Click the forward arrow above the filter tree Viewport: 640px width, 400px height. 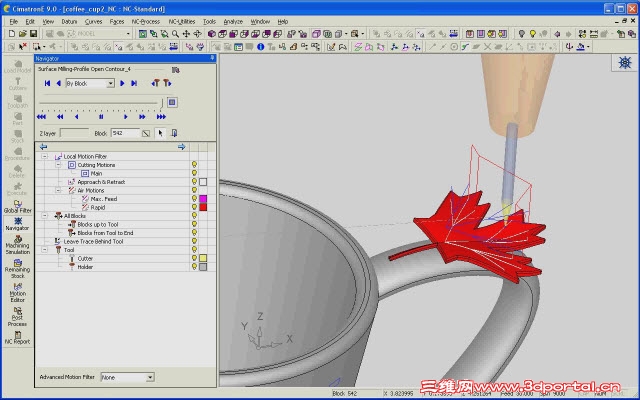[182, 147]
